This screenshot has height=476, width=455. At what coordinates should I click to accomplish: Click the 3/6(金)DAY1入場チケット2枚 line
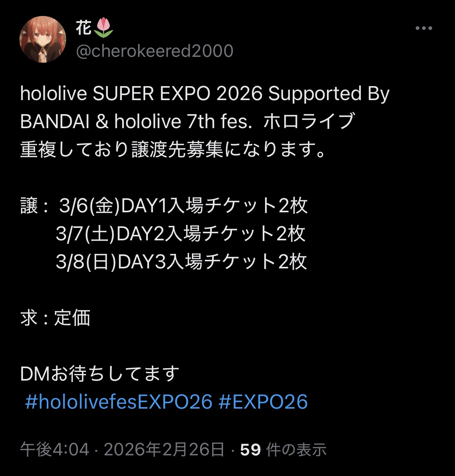183,206
